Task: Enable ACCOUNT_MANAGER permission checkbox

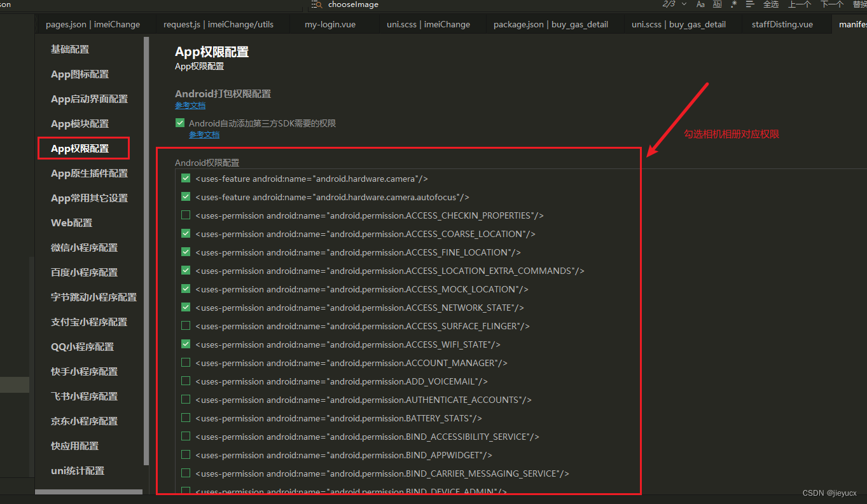Action: click(186, 363)
